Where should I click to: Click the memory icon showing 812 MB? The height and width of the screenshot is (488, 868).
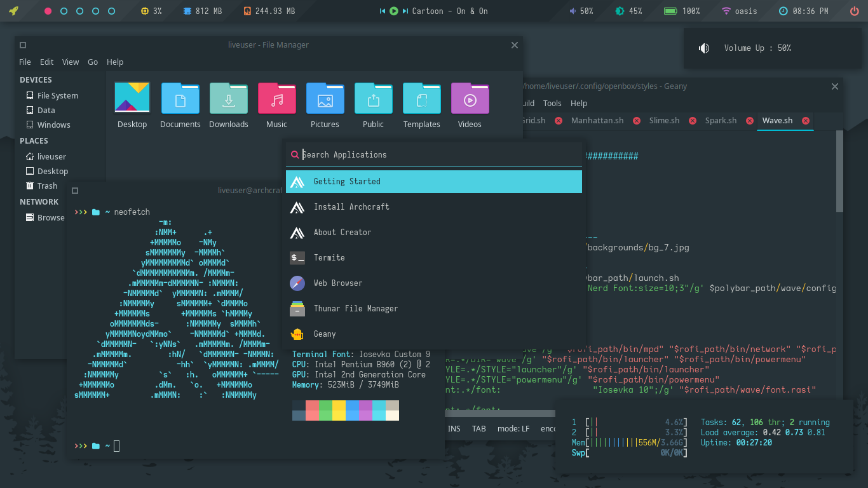(x=187, y=11)
